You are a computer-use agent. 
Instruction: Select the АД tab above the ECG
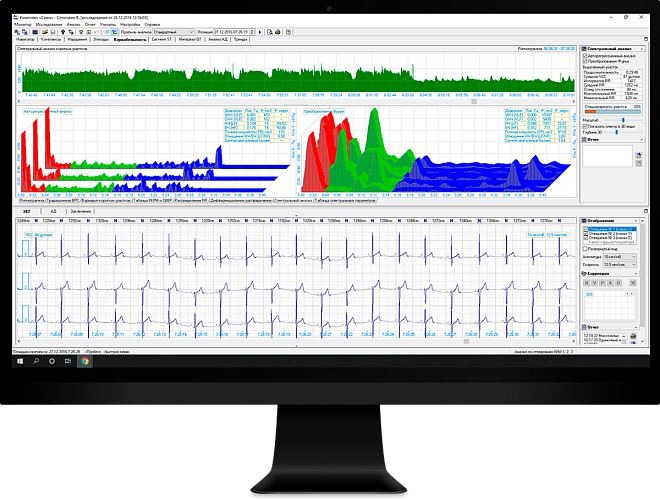[x=53, y=213]
